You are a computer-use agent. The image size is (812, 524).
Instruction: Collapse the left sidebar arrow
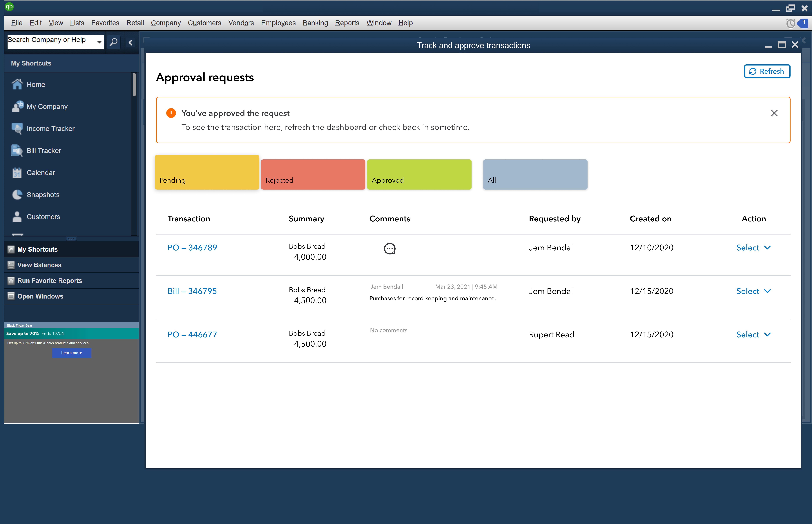(x=130, y=43)
